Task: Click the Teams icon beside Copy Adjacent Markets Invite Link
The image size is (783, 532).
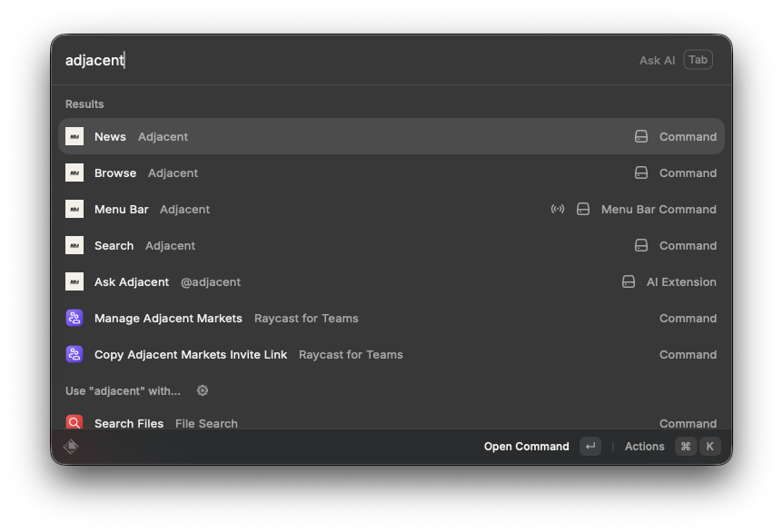Action: click(74, 354)
